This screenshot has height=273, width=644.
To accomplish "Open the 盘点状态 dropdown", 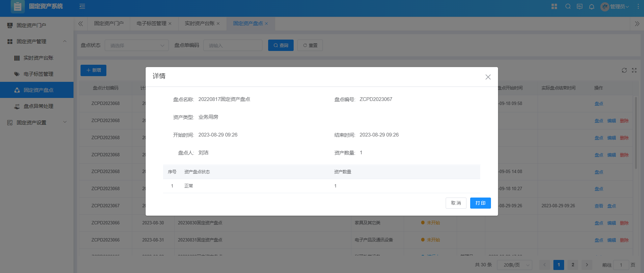I will pyautogui.click(x=137, y=45).
